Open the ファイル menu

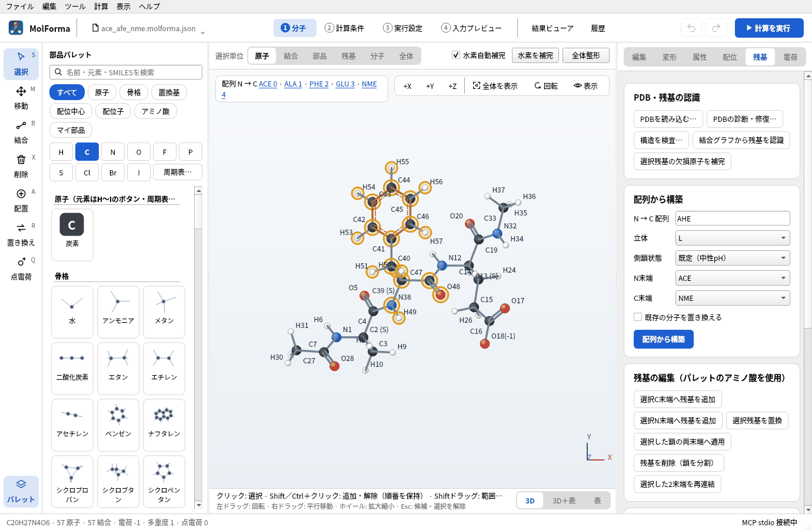tap(20, 6)
